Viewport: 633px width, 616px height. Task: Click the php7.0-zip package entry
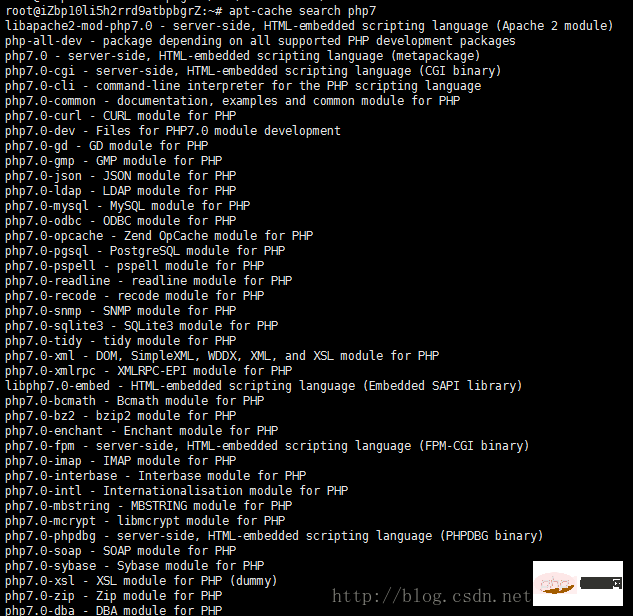[x=114, y=596]
